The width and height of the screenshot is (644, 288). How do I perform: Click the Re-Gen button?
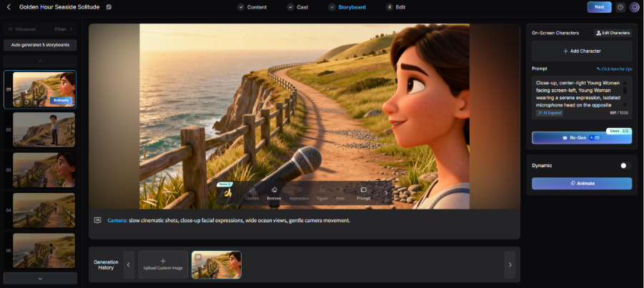click(x=582, y=138)
